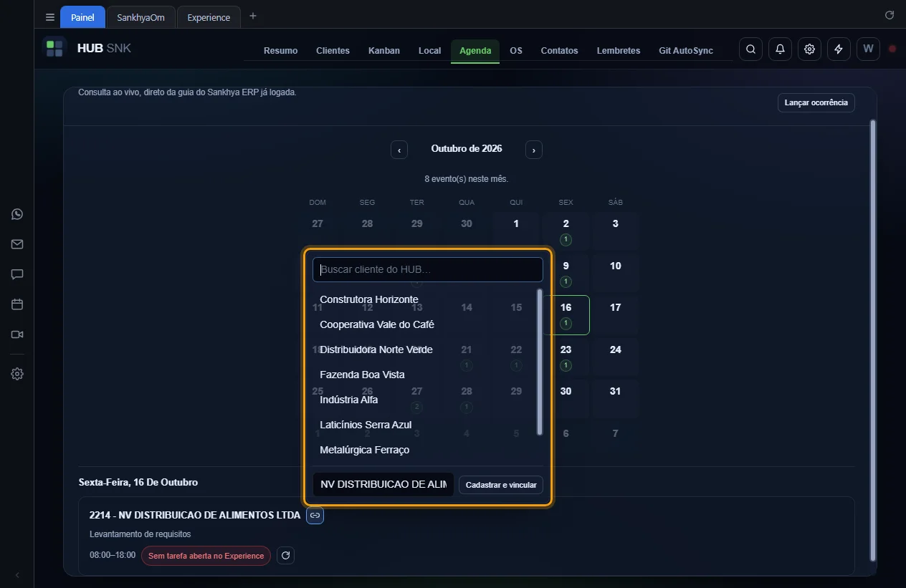Viewport: 906px width, 588px height.
Task: Go to previous month arrow
Action: pyautogui.click(x=399, y=149)
